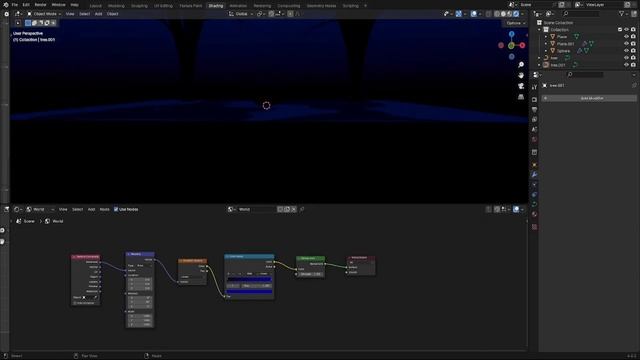Switch viewport to rendered shading
The height and width of the screenshot is (360, 640).
tap(516, 14)
